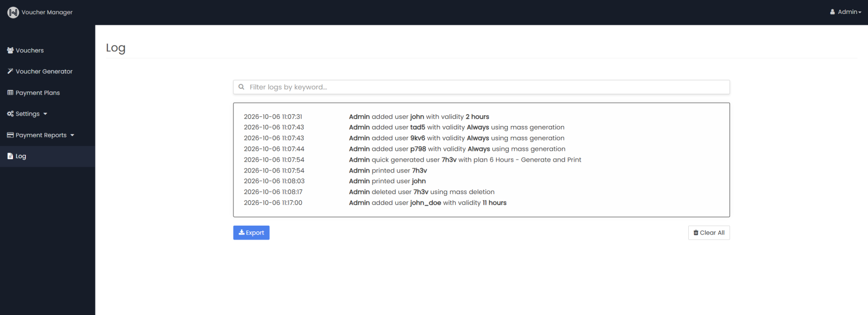The width and height of the screenshot is (868, 315).
Task: Export the log entries
Action: pyautogui.click(x=251, y=233)
